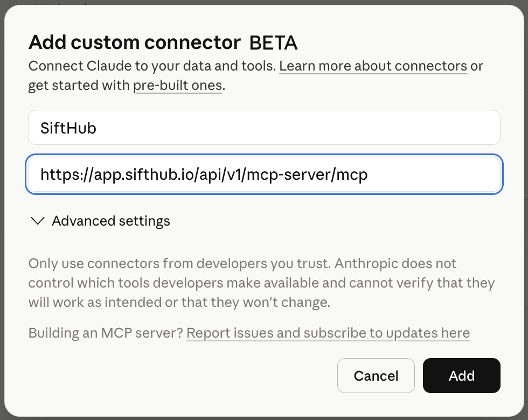Cancel the custom connector dialog
Image resolution: width=528 pixels, height=420 pixels.
376,376
